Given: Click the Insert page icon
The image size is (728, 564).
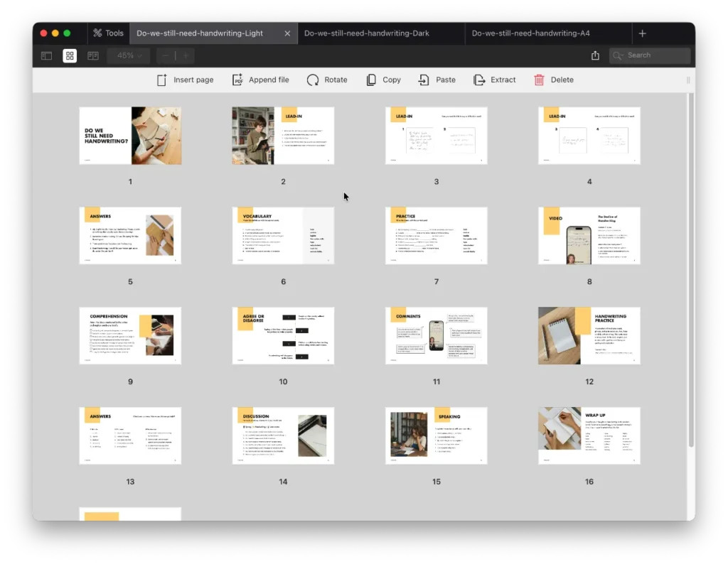Looking at the screenshot, I should tap(162, 80).
